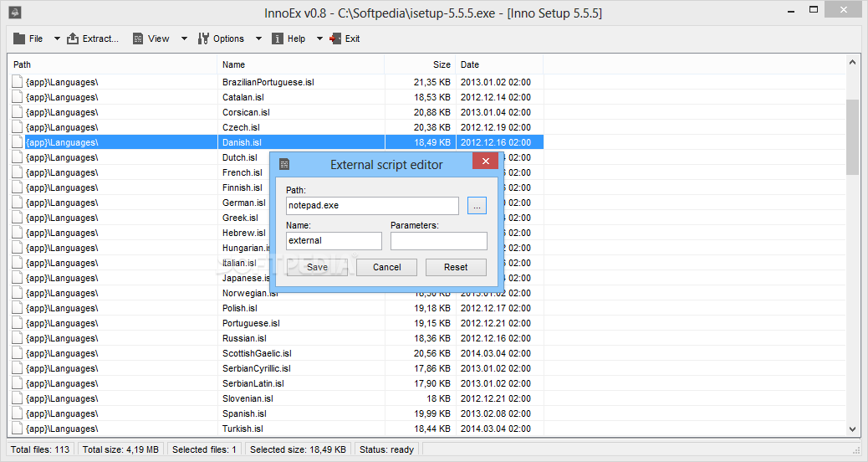
Task: Click Selected size: 18,49 KB status entry
Action: pos(298,449)
